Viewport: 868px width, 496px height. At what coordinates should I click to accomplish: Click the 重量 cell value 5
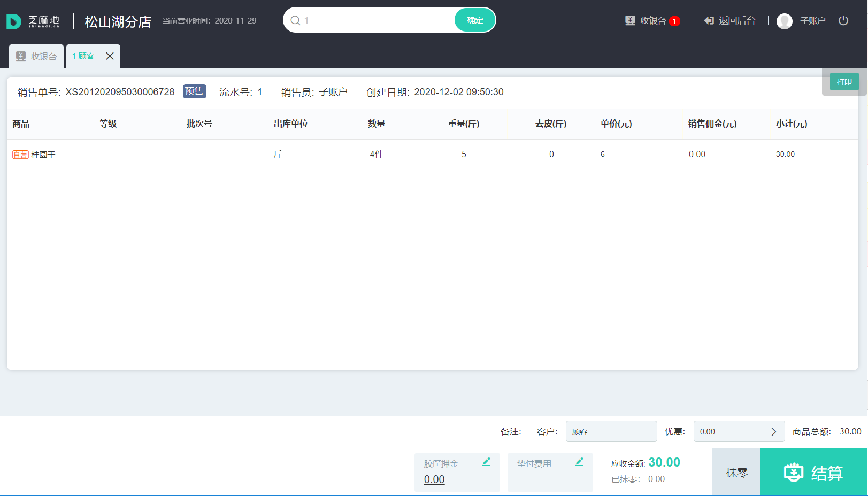tap(464, 154)
